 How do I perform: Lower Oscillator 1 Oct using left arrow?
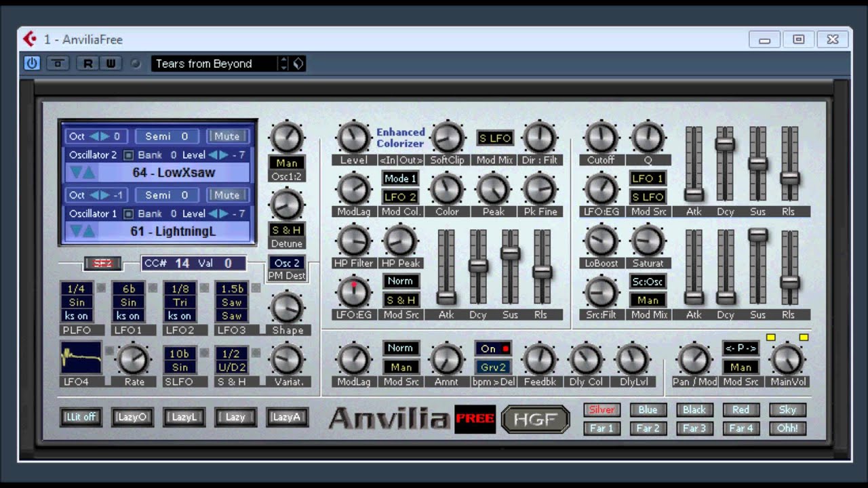click(x=94, y=195)
